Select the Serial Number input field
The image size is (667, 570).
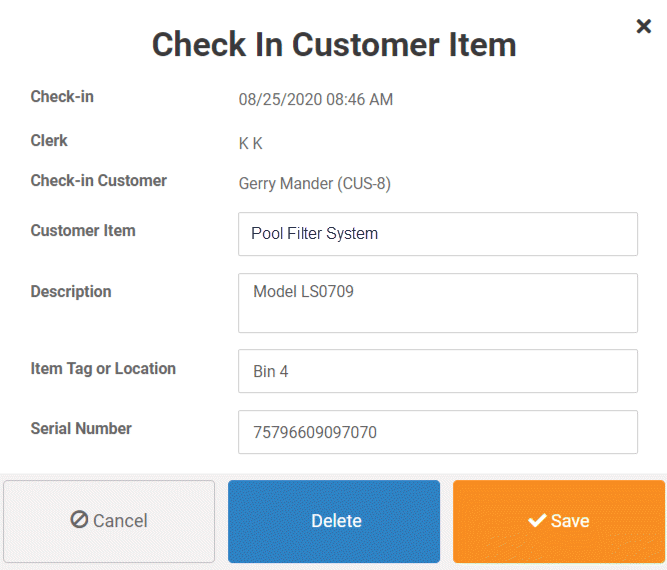point(438,432)
